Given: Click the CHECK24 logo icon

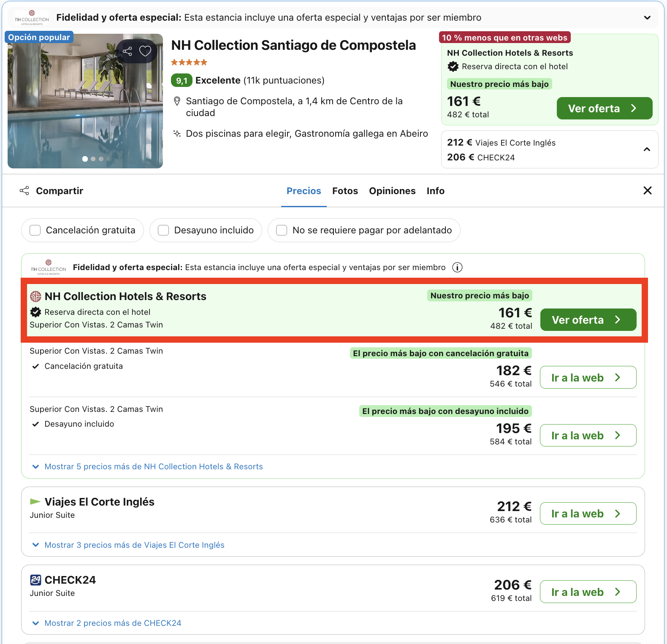Looking at the screenshot, I should 35,580.
